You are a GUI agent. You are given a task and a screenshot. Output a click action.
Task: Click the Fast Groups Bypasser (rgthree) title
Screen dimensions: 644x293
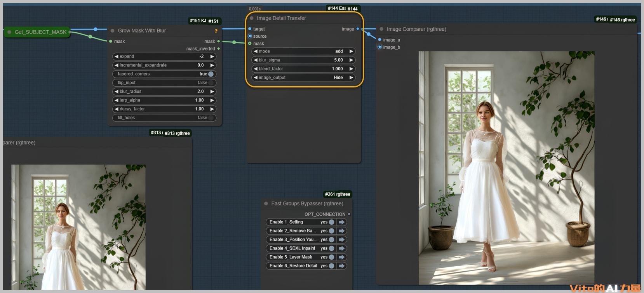(307, 204)
